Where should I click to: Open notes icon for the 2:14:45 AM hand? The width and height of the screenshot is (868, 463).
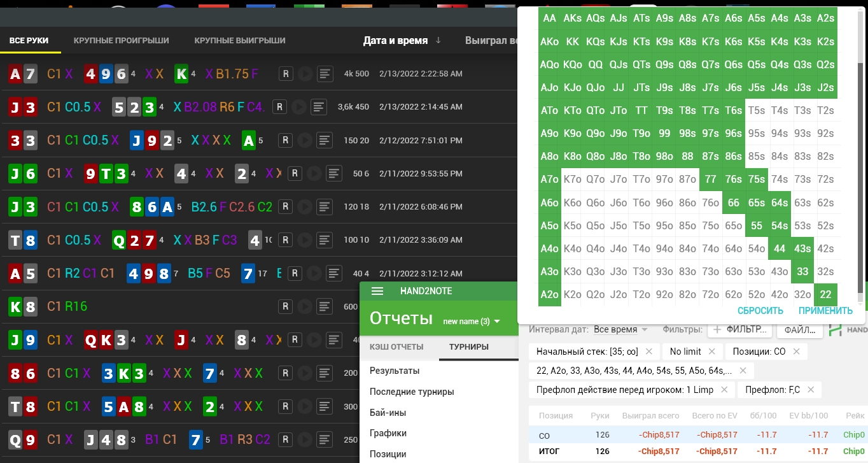point(318,107)
